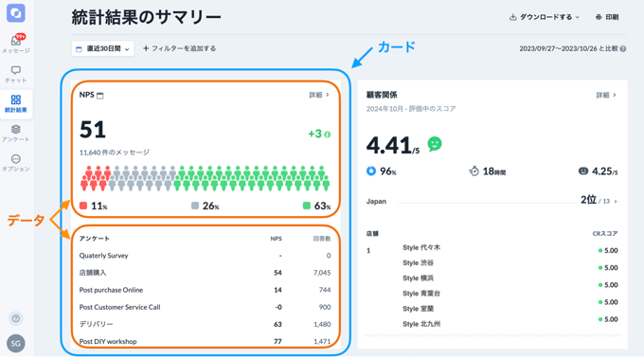Open the チャット sidebar icon
The width and height of the screenshot is (644, 359).
16,74
